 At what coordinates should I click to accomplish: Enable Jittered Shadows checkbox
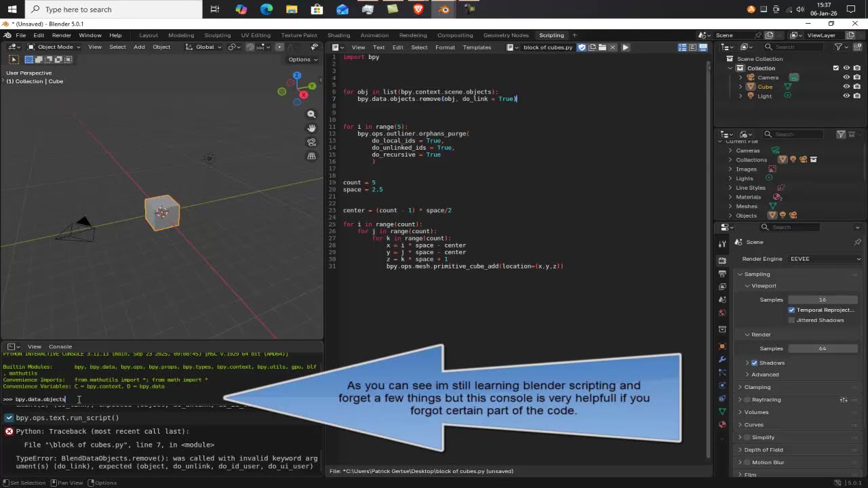(791, 320)
